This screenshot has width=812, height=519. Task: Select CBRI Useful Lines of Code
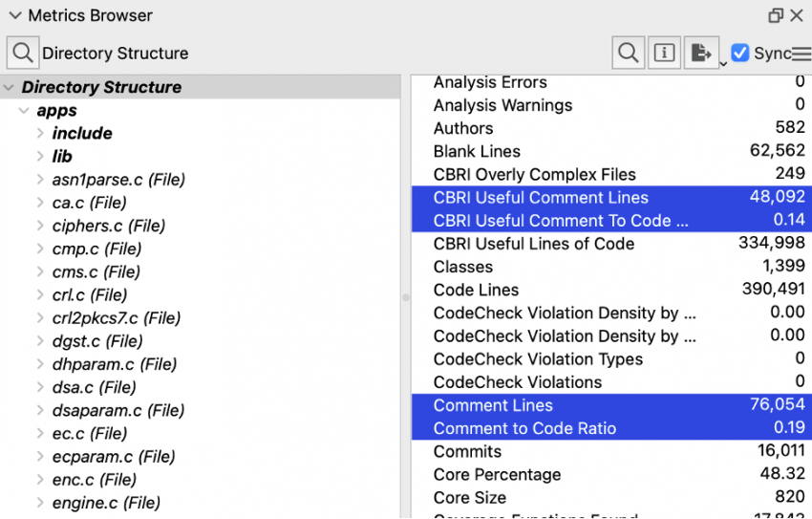pos(611,244)
